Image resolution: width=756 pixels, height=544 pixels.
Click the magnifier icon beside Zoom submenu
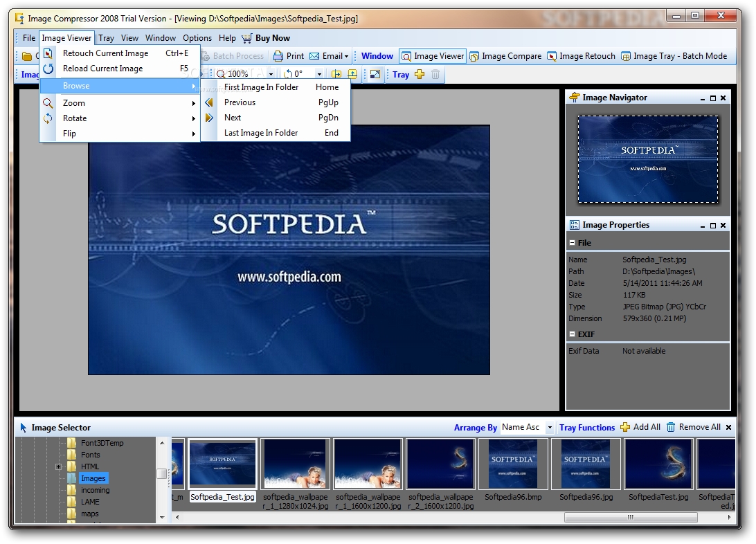(x=48, y=103)
